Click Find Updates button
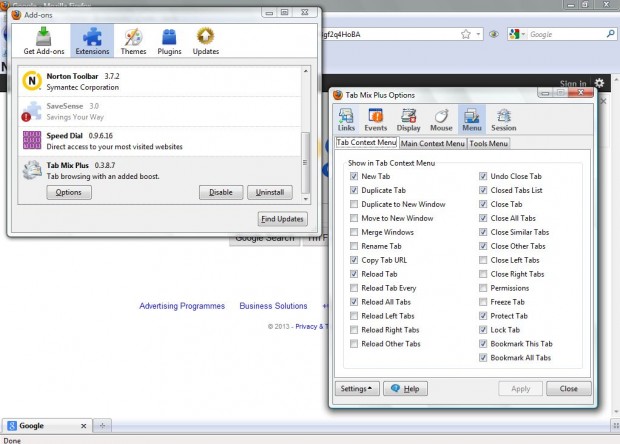 coord(282,219)
